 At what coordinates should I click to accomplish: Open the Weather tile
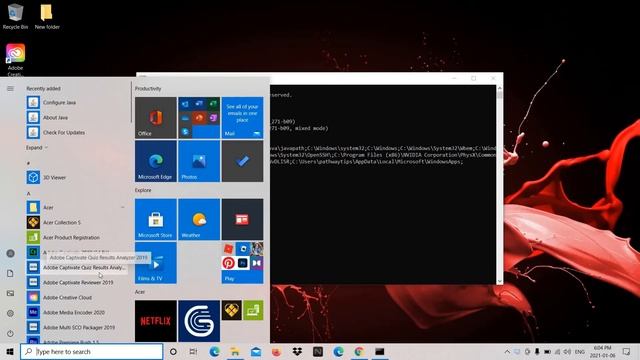199,219
